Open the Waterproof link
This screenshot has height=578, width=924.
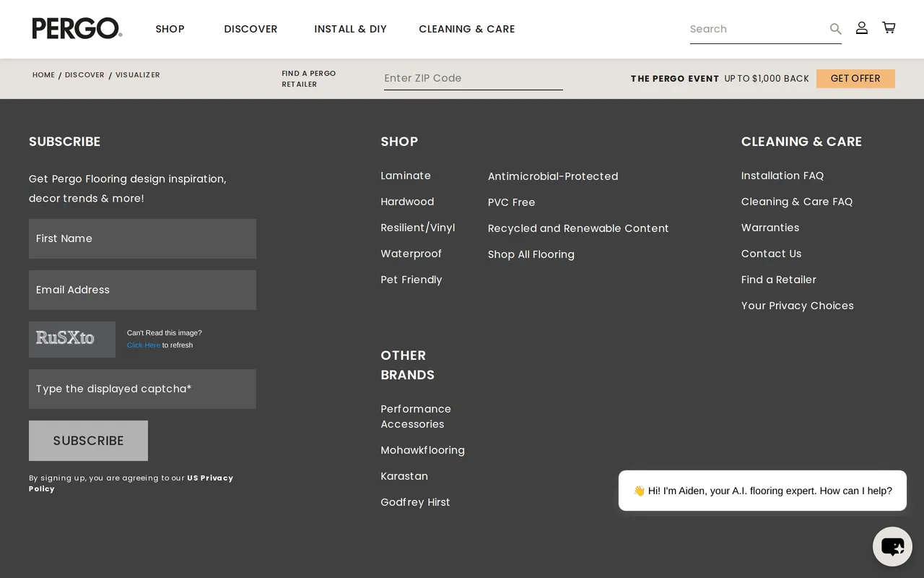pos(411,254)
